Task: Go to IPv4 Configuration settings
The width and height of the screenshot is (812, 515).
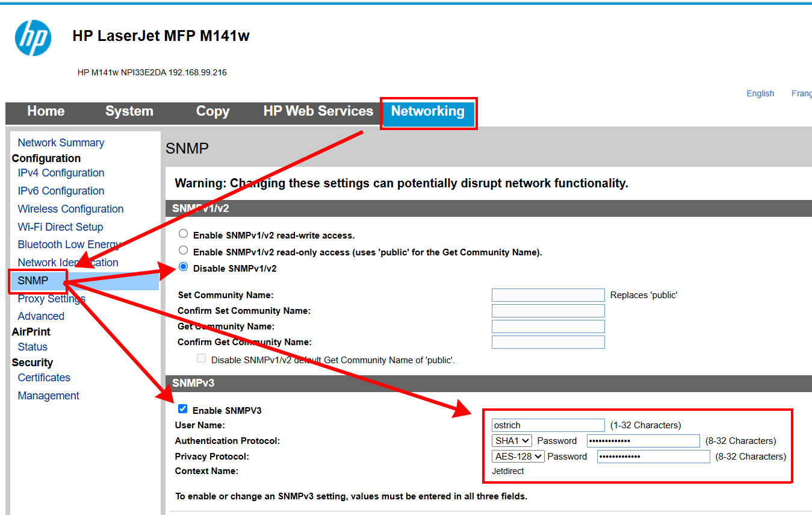Action: 60,172
